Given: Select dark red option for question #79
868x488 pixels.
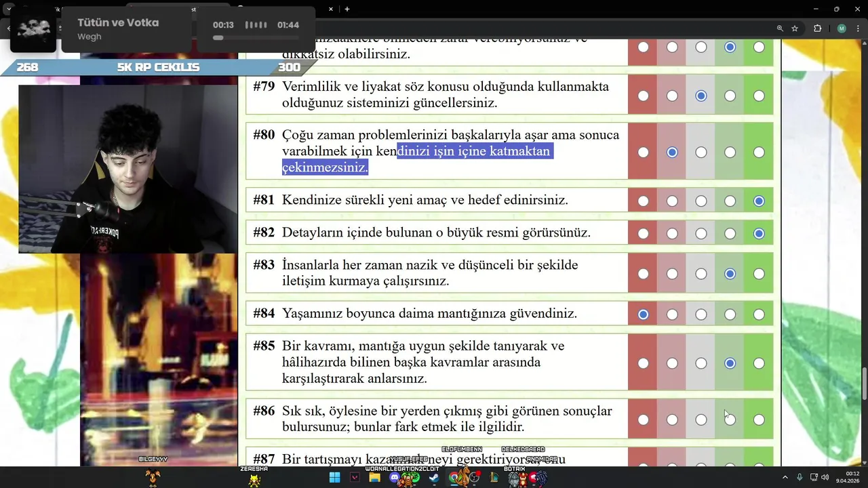Looking at the screenshot, I should click(x=643, y=96).
